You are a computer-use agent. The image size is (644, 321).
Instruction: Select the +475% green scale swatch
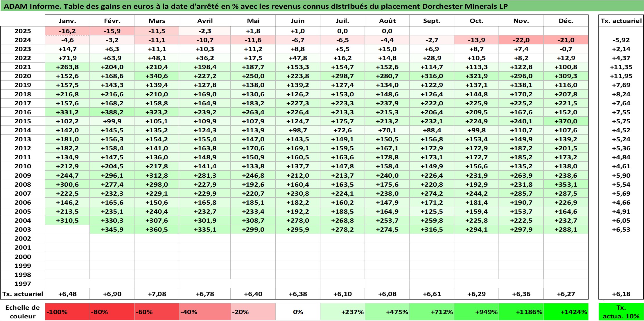(x=387, y=312)
